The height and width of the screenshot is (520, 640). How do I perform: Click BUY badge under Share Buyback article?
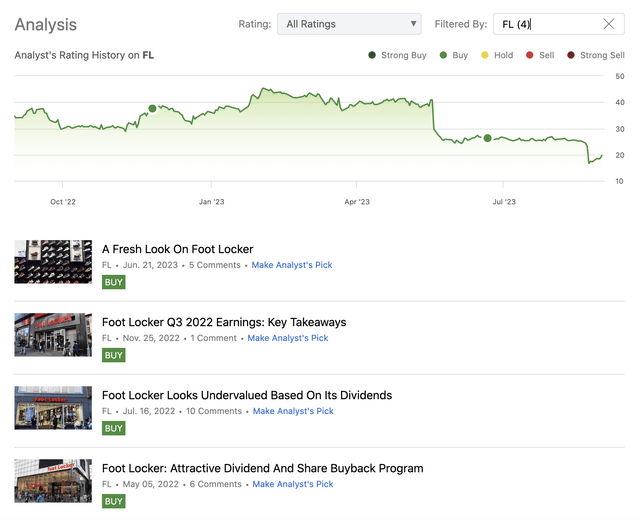point(113,501)
